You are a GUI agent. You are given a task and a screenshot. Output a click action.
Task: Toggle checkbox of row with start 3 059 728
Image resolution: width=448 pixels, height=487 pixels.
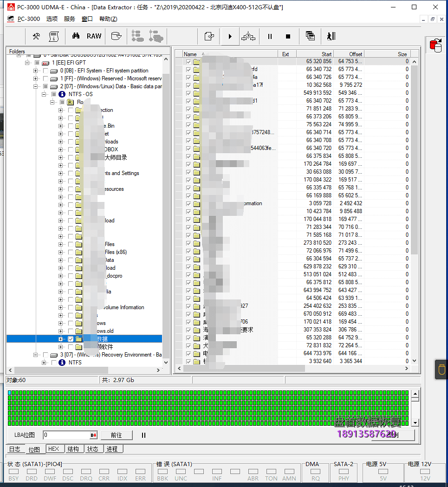[188, 204]
